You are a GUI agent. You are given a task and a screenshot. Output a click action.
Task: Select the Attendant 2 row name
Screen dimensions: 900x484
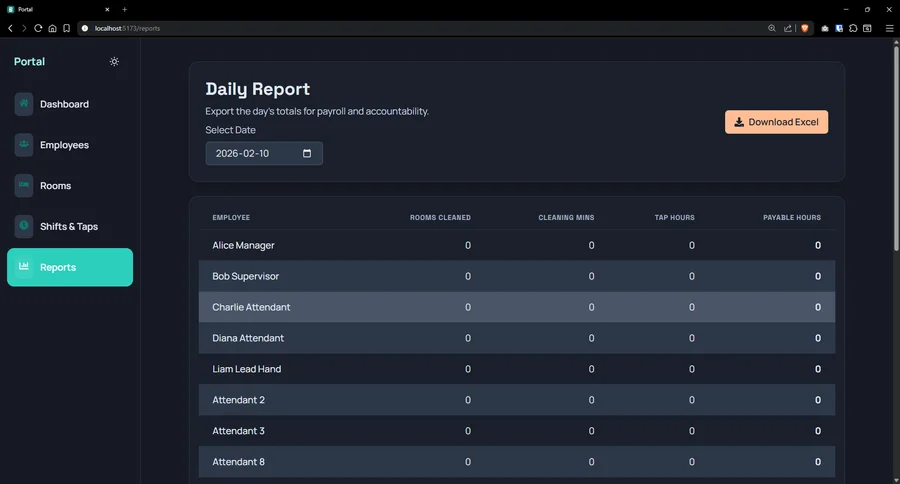pos(239,400)
